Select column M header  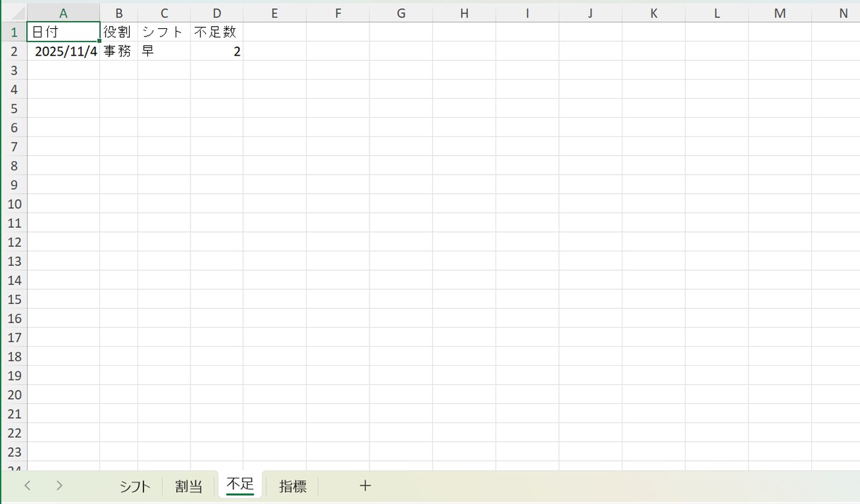click(780, 13)
